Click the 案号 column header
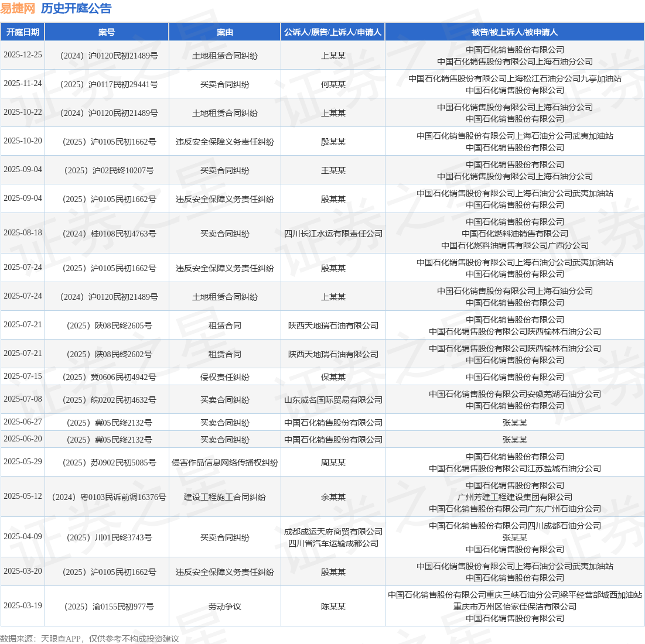645x644 pixels. point(107,32)
